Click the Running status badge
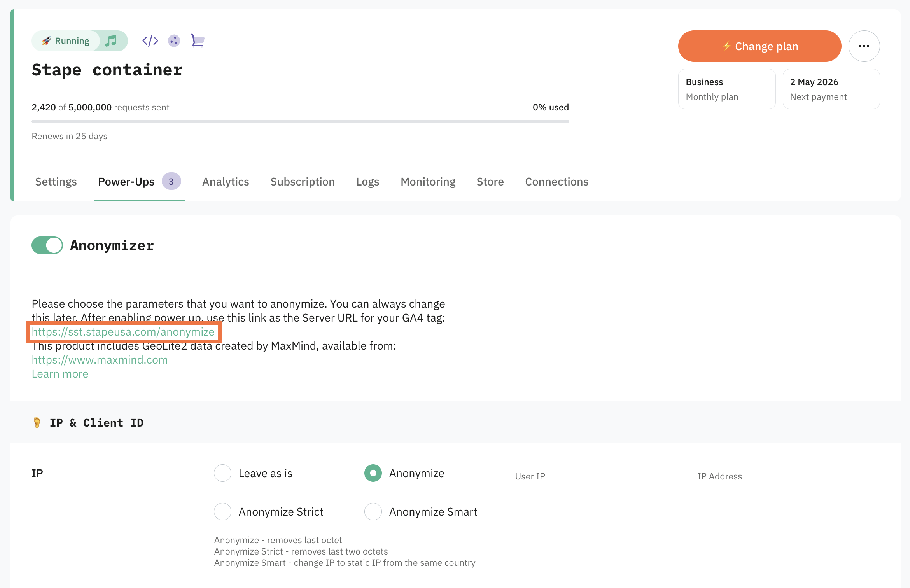Image resolution: width=910 pixels, height=588 pixels. tap(66, 41)
